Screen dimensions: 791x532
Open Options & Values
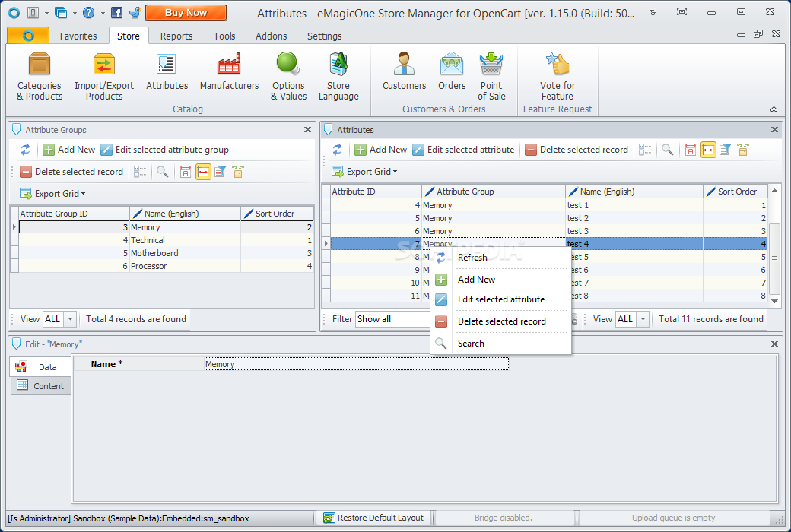pyautogui.click(x=288, y=77)
